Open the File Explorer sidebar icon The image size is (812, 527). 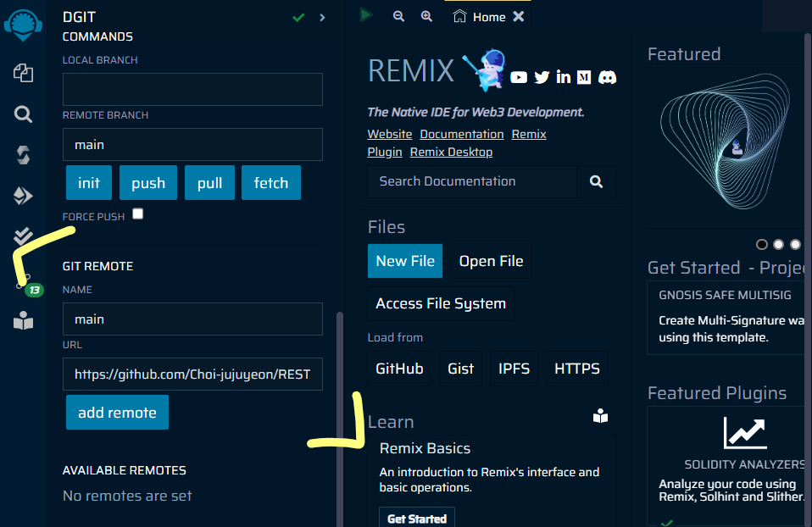[x=23, y=73]
